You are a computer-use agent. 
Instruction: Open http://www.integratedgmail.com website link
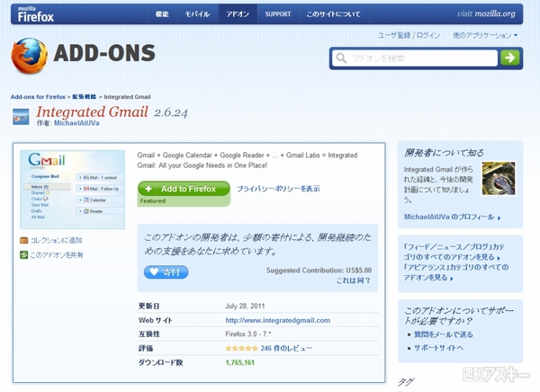tap(277, 320)
